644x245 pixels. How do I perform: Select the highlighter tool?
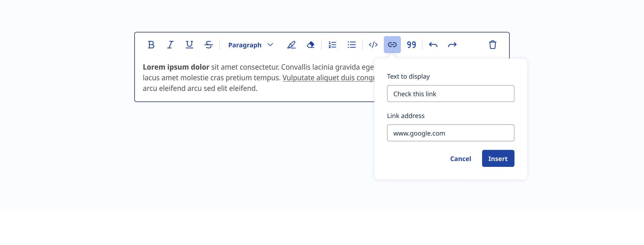coord(291,45)
